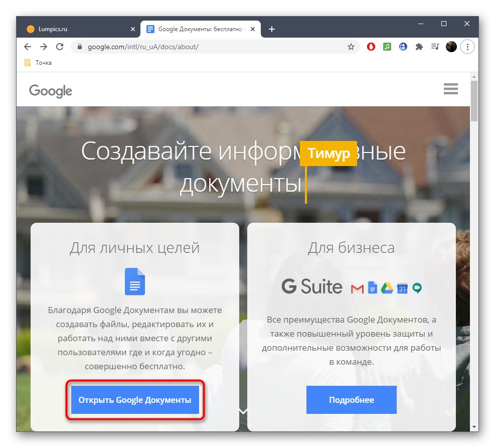Viewport: 495px width, 448px height.
Task: Open the Google Calendar icon
Action: (402, 287)
